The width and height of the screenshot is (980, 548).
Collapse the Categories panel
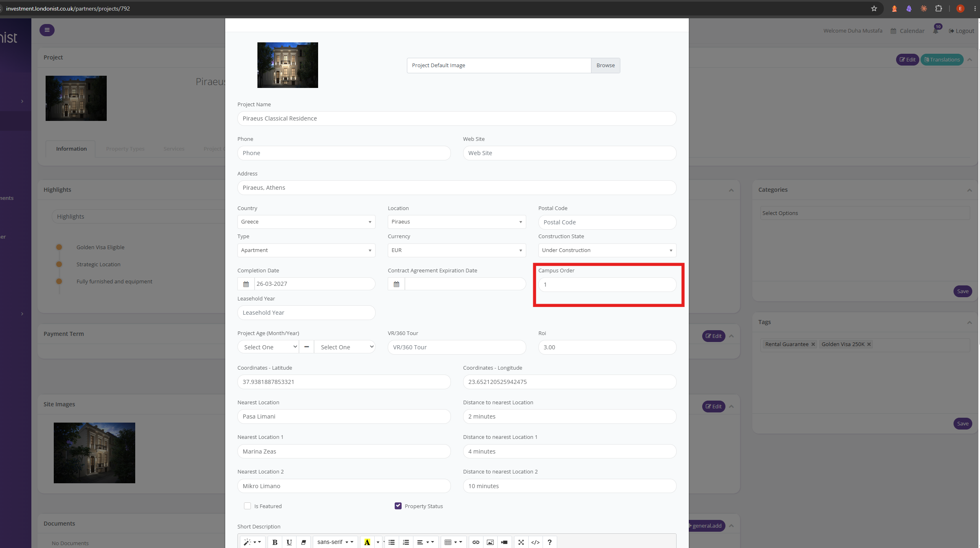tap(969, 190)
